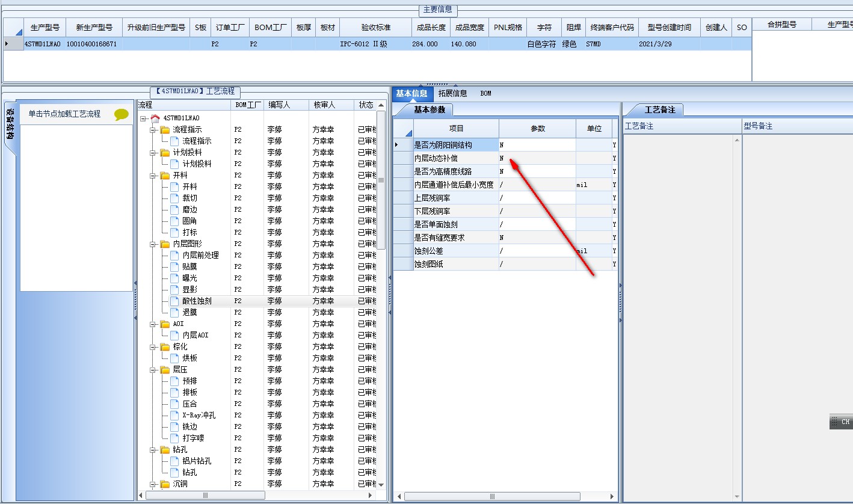Open the 拓展信息 tab
The image size is (853, 504).
point(452,93)
